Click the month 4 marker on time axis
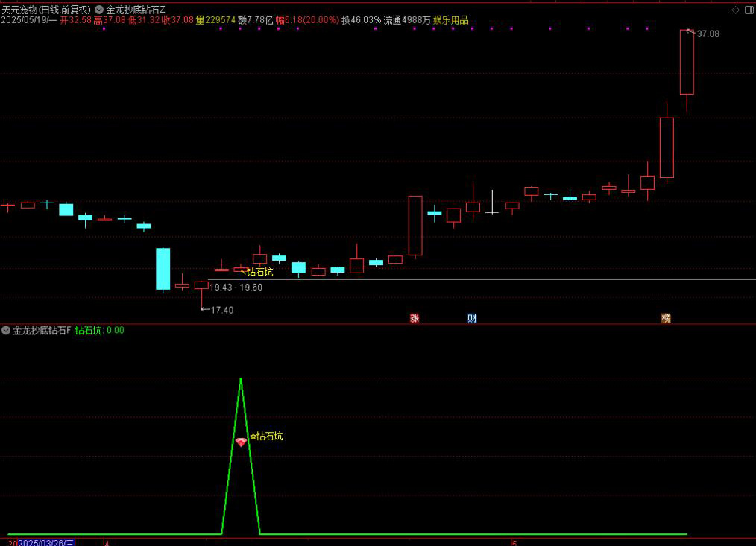 point(107,543)
